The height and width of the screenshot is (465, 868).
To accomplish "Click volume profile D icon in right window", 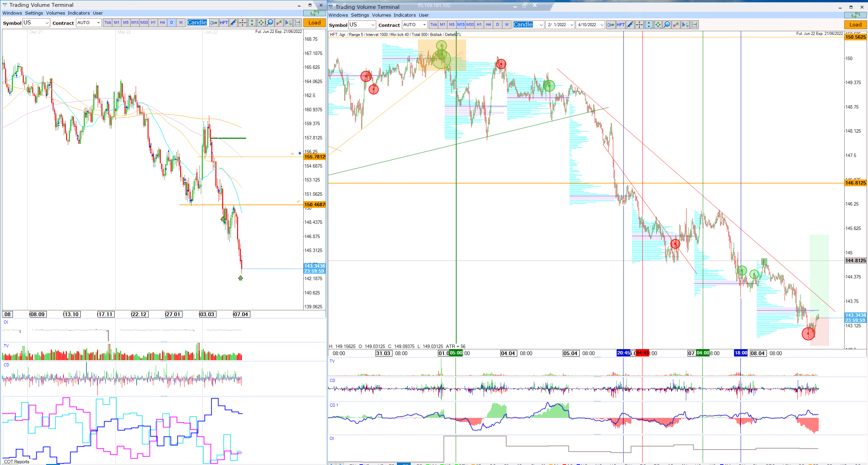I will (685, 25).
